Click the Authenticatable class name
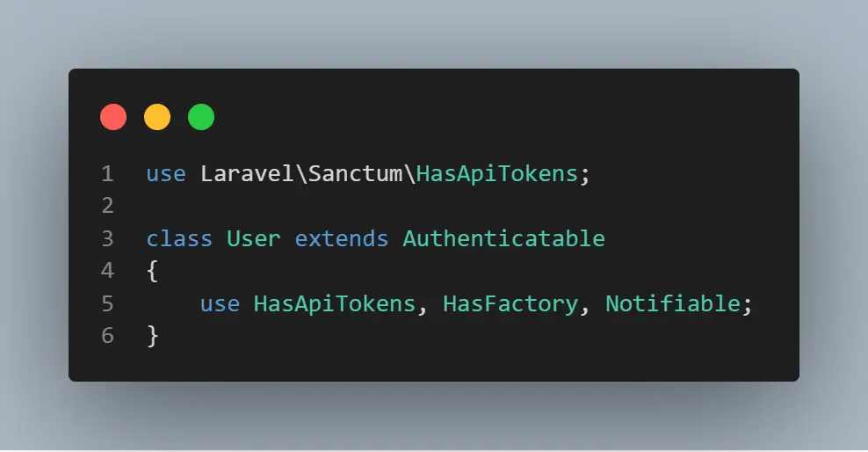868x452 pixels. (x=503, y=238)
